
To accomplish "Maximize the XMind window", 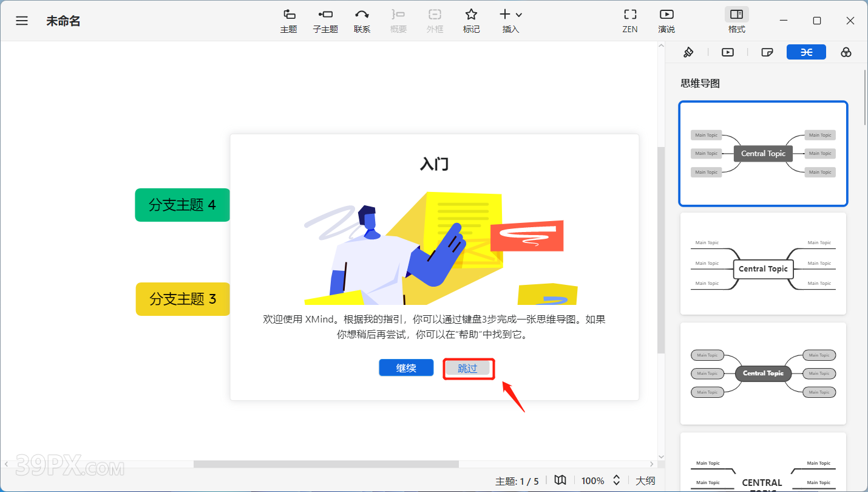I will [817, 21].
